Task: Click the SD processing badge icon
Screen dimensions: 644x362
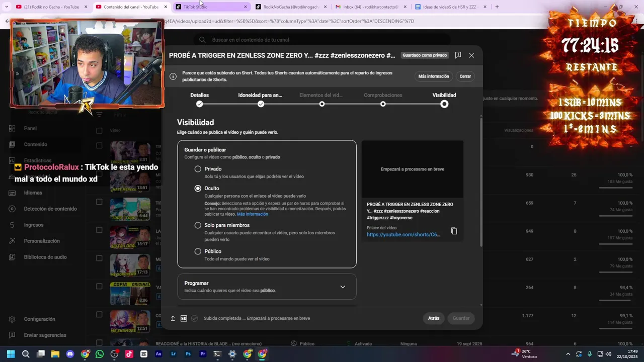Action: (184, 318)
